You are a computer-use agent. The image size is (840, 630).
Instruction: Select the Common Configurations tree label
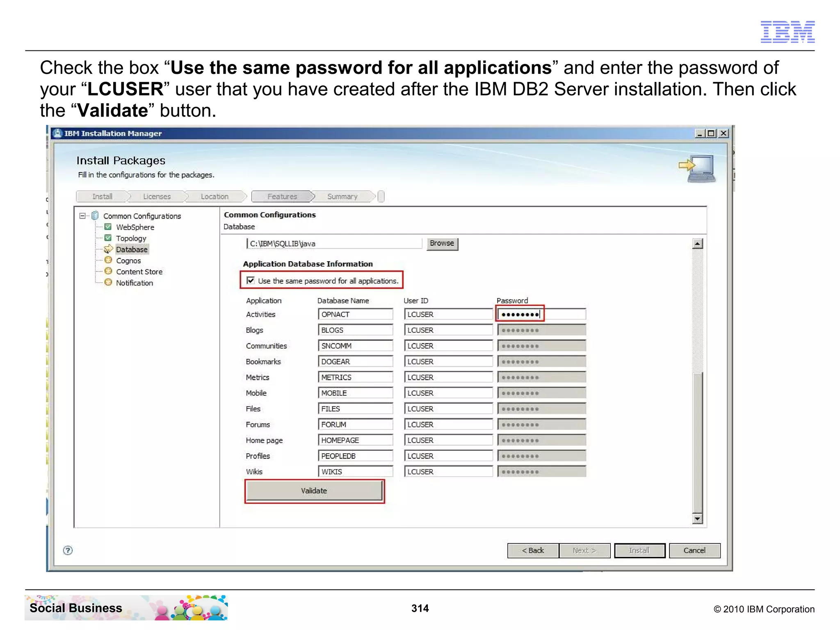point(142,216)
